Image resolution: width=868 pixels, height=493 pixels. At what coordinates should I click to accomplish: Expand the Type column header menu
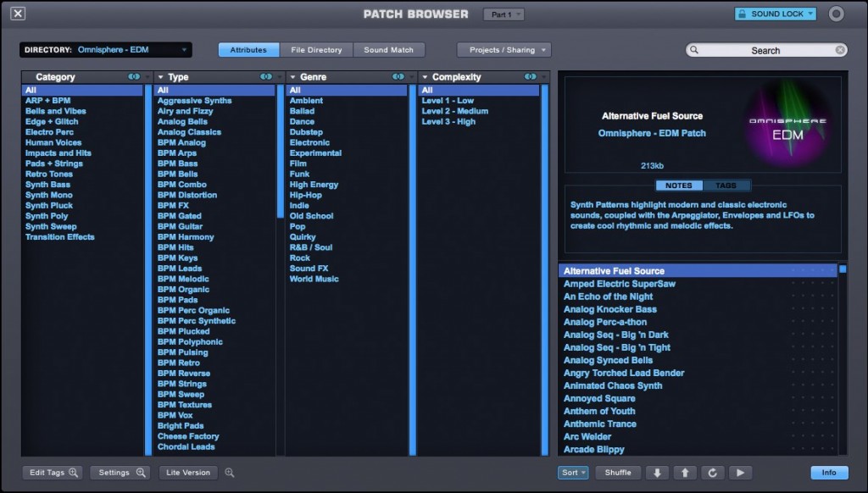pyautogui.click(x=160, y=77)
